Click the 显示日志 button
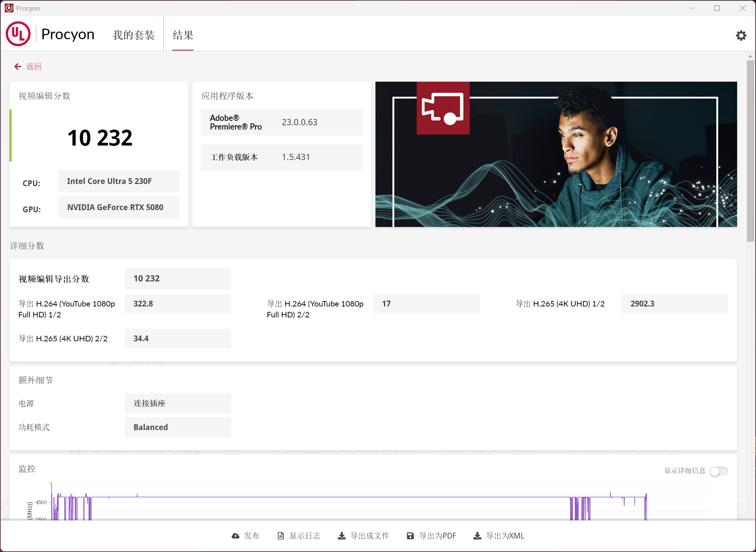 pos(305,536)
